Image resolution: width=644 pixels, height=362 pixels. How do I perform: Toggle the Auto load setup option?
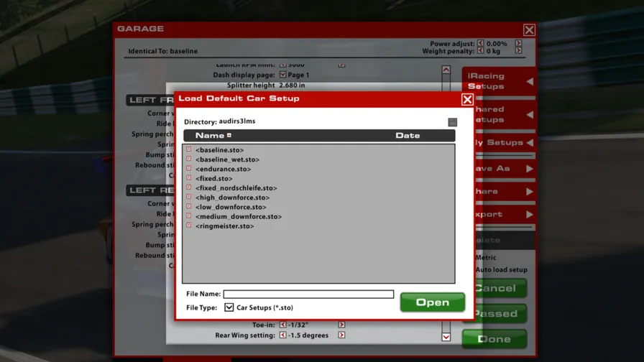tap(502, 269)
